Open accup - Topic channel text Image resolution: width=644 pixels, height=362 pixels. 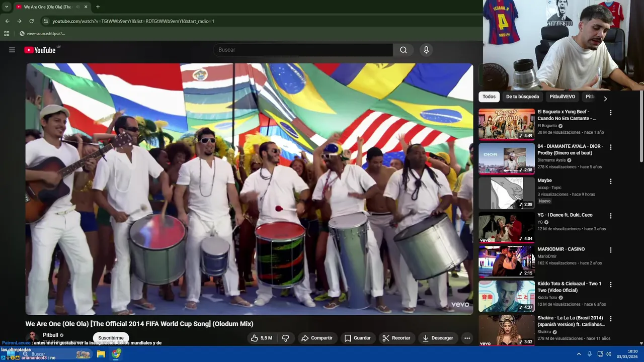[x=549, y=188]
